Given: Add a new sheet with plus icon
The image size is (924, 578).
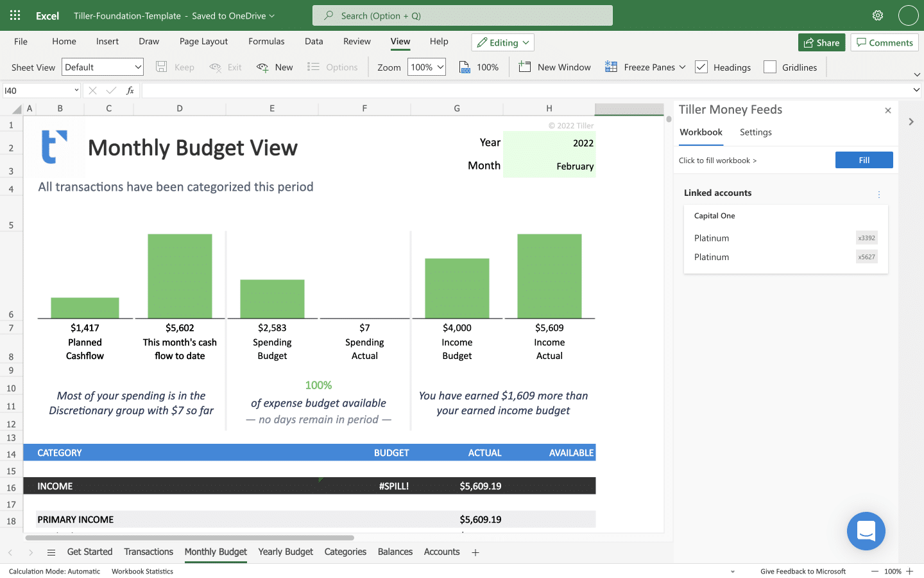Looking at the screenshot, I should pos(475,552).
